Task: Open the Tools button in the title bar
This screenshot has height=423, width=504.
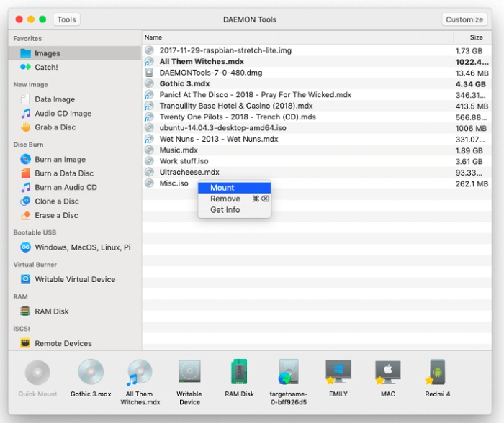Action: (66, 19)
